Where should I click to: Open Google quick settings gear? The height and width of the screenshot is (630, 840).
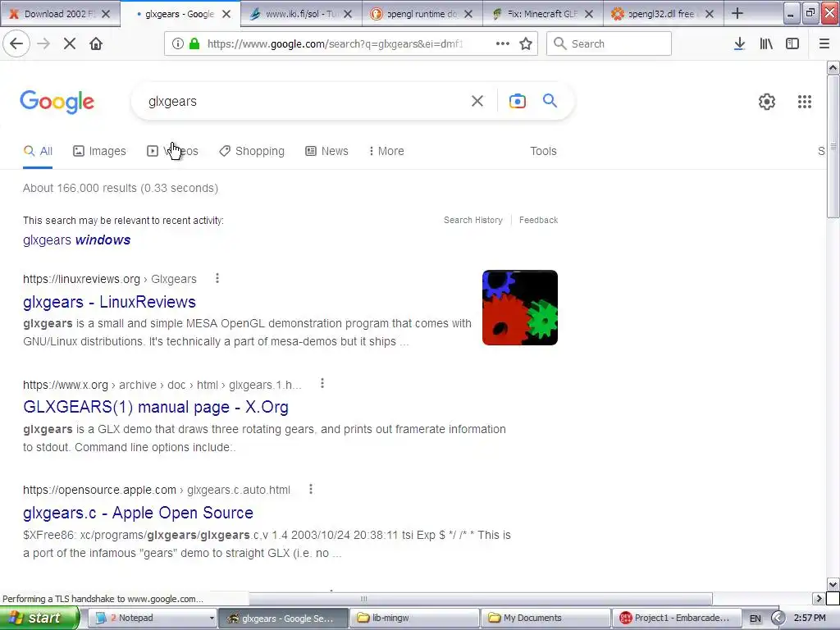767,101
